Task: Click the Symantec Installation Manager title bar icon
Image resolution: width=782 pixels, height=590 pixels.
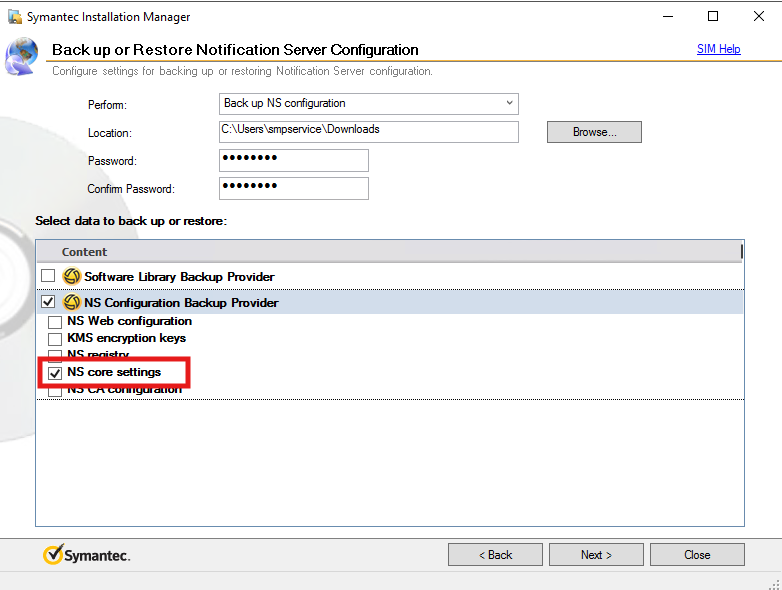Action: click(x=14, y=16)
